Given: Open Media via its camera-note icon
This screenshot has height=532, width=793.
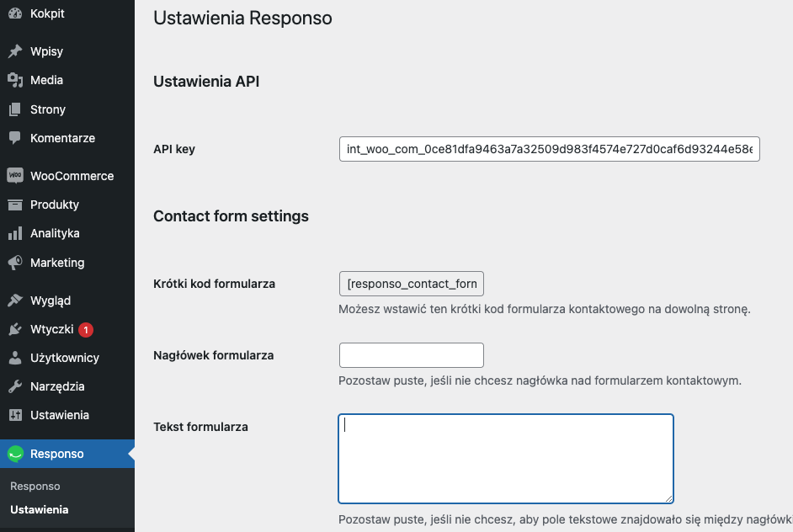Looking at the screenshot, I should click(x=15, y=80).
